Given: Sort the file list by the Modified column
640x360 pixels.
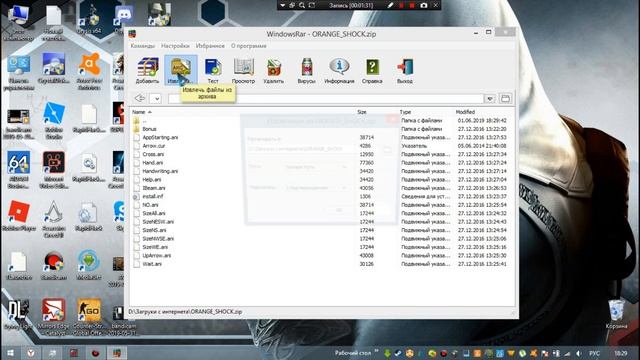Looking at the screenshot, I should coord(465,112).
